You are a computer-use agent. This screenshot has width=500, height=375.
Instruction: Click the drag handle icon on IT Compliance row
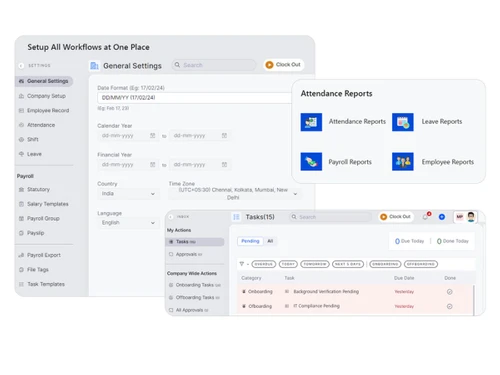(287, 306)
